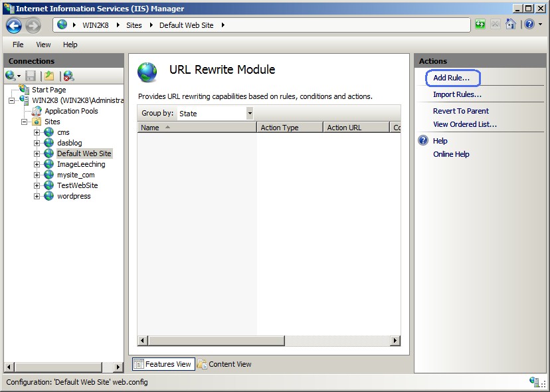Click the Delete Connection icon in Connections
The height and width of the screenshot is (392, 550).
coord(69,76)
